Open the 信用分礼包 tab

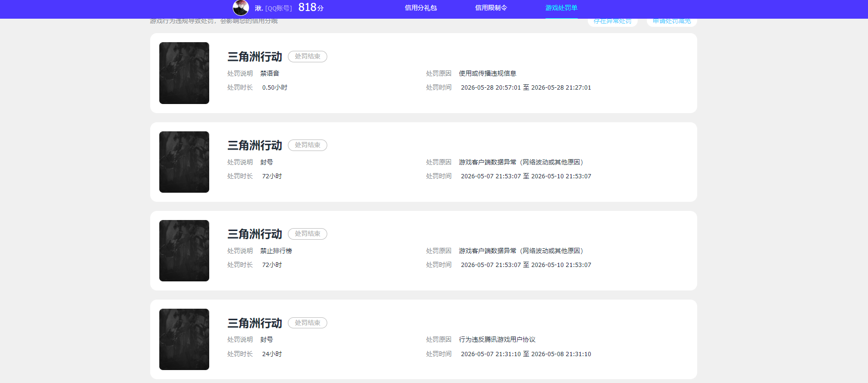pos(421,8)
